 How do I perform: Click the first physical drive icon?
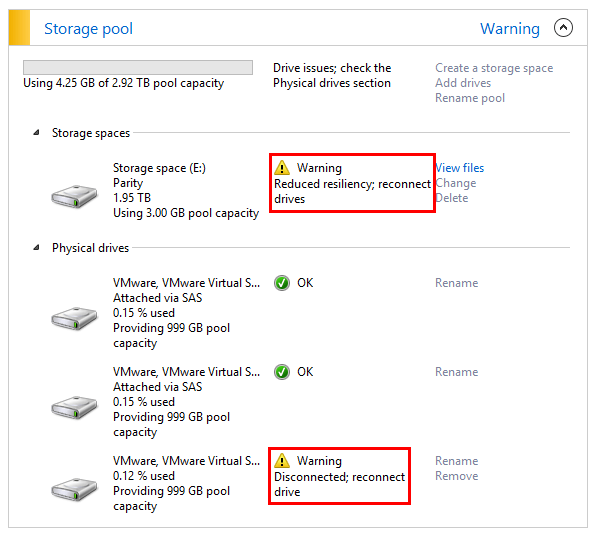coord(74,318)
